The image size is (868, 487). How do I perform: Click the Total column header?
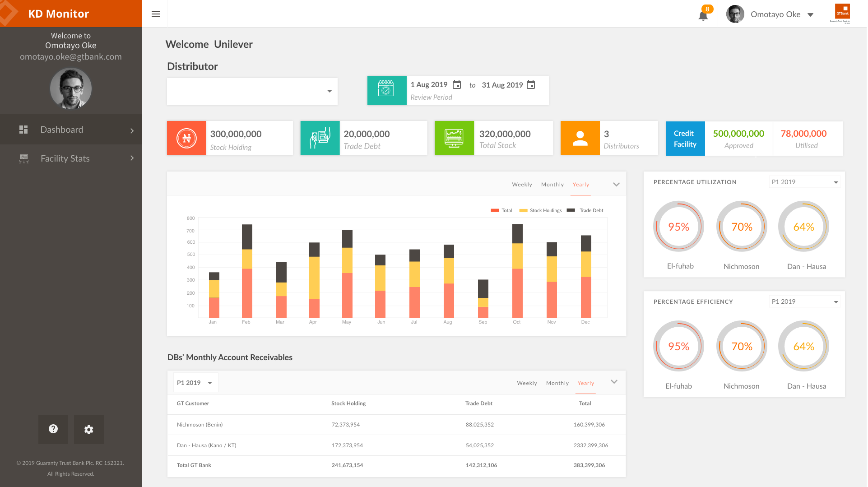pos(585,404)
